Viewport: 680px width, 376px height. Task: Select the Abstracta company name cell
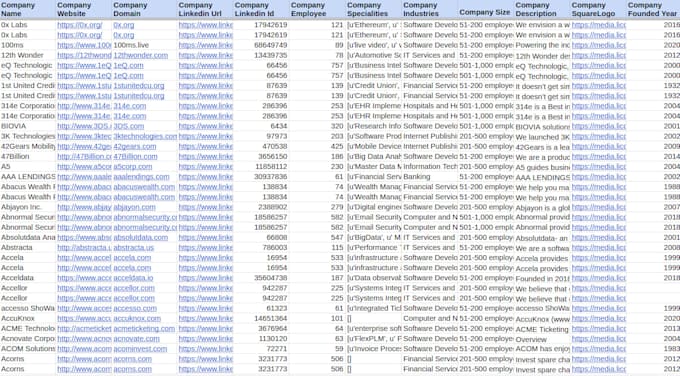pyautogui.click(x=28, y=248)
